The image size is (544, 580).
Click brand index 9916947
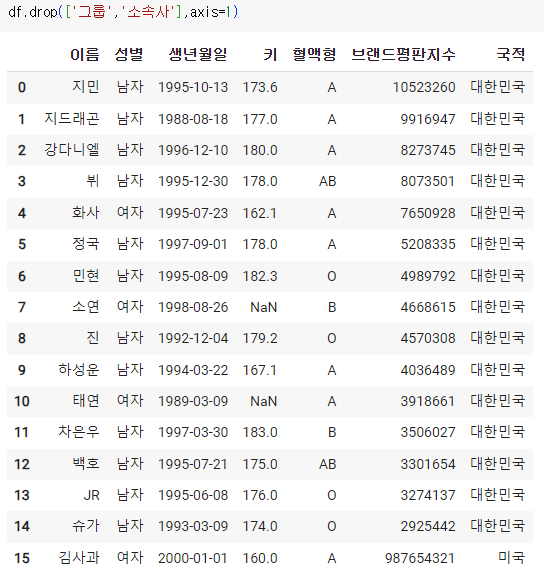pos(428,119)
